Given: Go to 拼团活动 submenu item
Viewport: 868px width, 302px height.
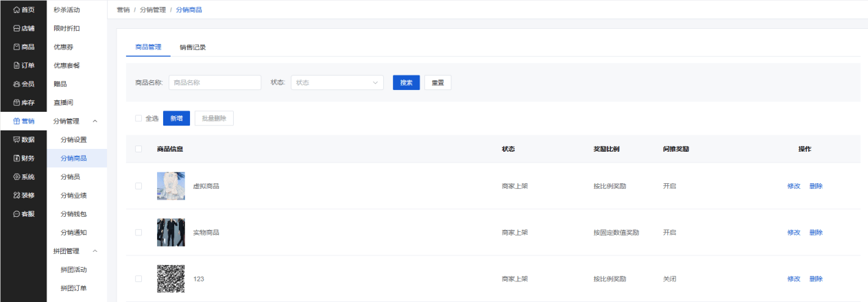Looking at the screenshot, I should [73, 270].
